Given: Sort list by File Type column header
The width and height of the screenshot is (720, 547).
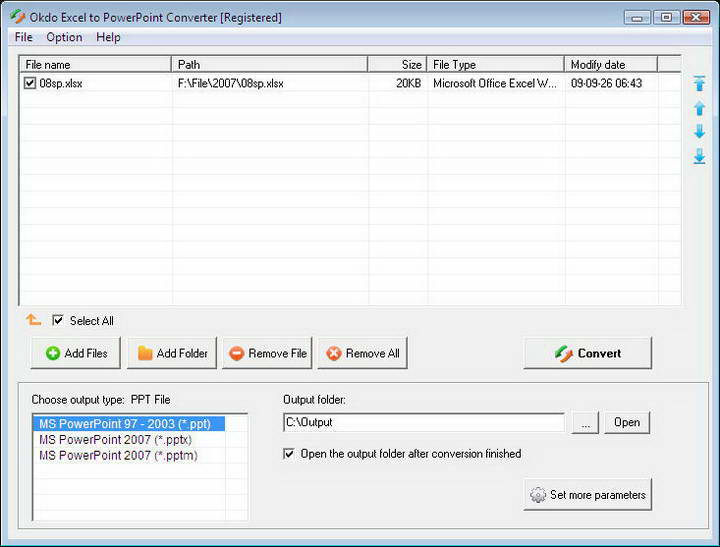Looking at the screenshot, I should (x=495, y=65).
